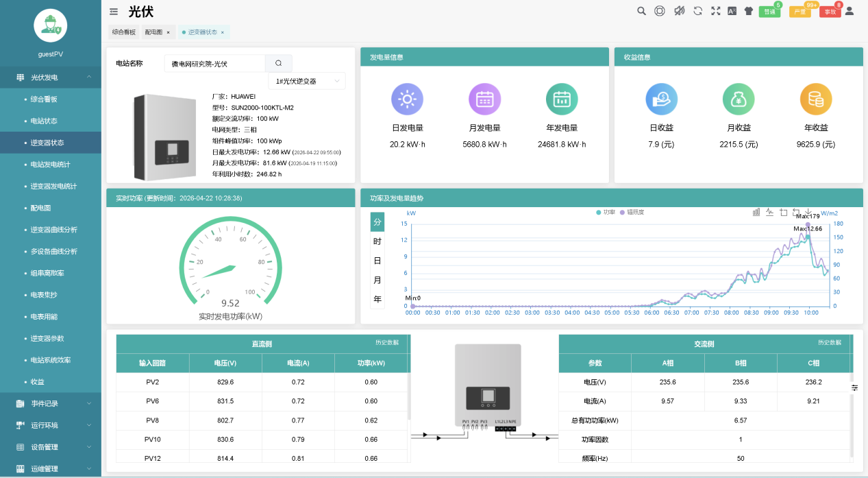Open 电站发电统计 in sidebar

click(x=50, y=165)
